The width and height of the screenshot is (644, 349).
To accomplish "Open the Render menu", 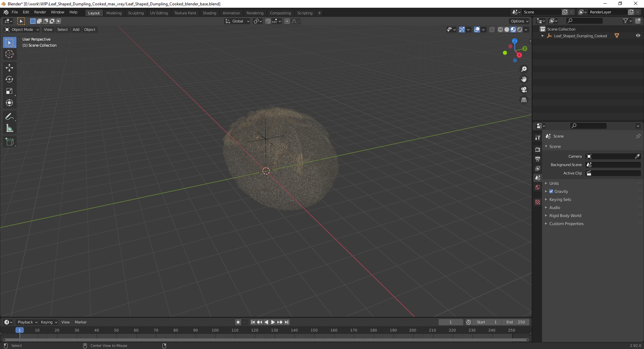I will coord(40,12).
